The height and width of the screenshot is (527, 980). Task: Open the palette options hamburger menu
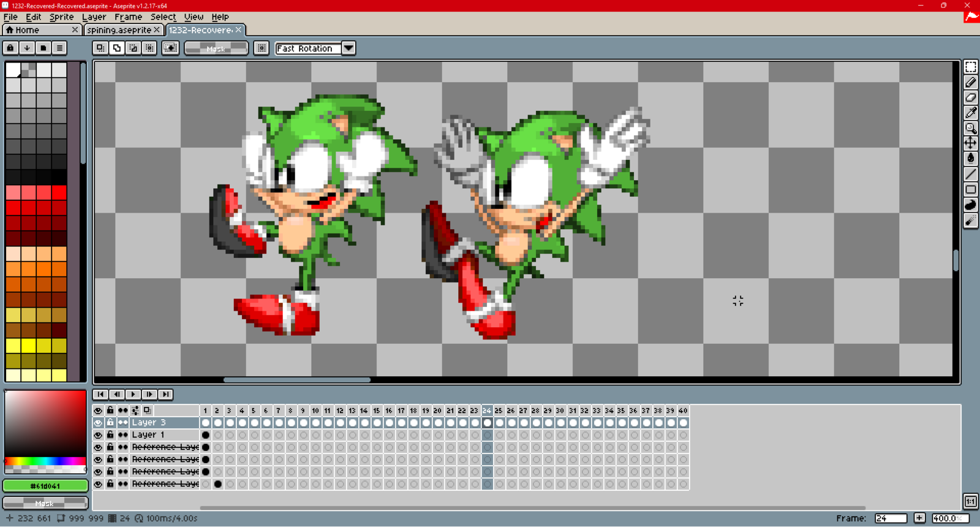tap(59, 48)
